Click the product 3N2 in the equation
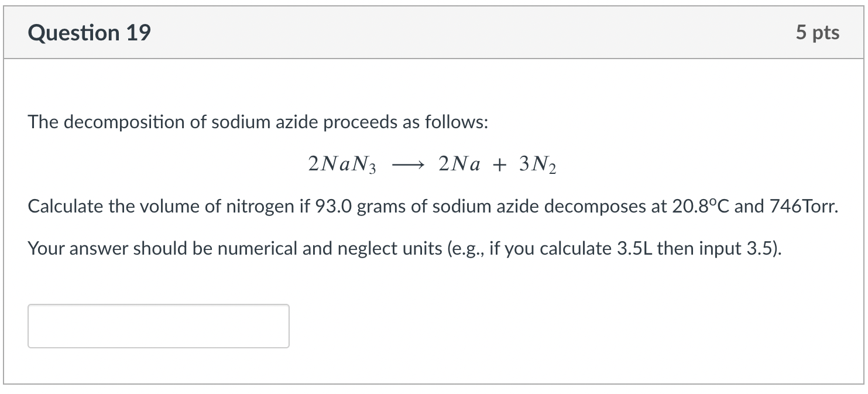This screenshot has width=868, height=394. [x=537, y=163]
